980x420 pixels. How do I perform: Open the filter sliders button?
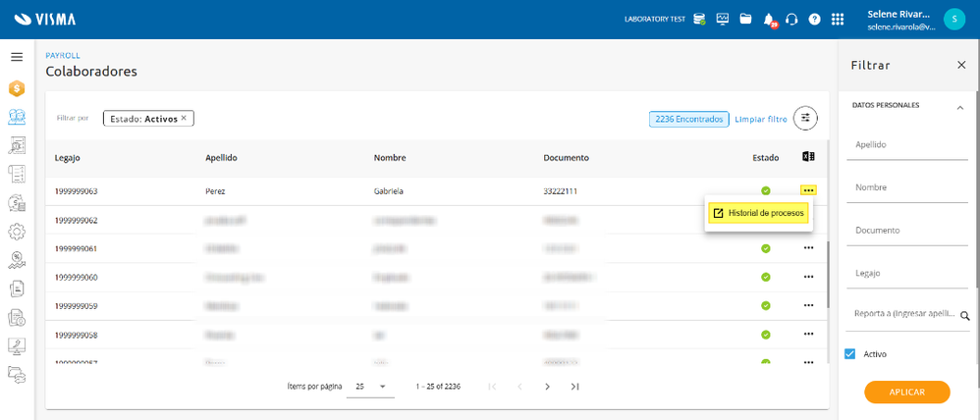pos(805,118)
